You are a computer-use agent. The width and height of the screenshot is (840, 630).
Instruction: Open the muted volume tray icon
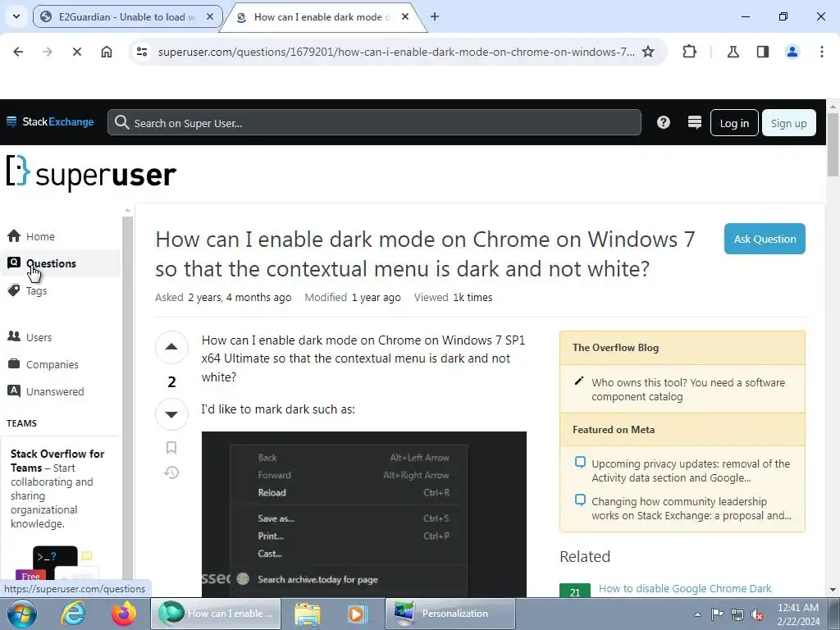point(757,614)
